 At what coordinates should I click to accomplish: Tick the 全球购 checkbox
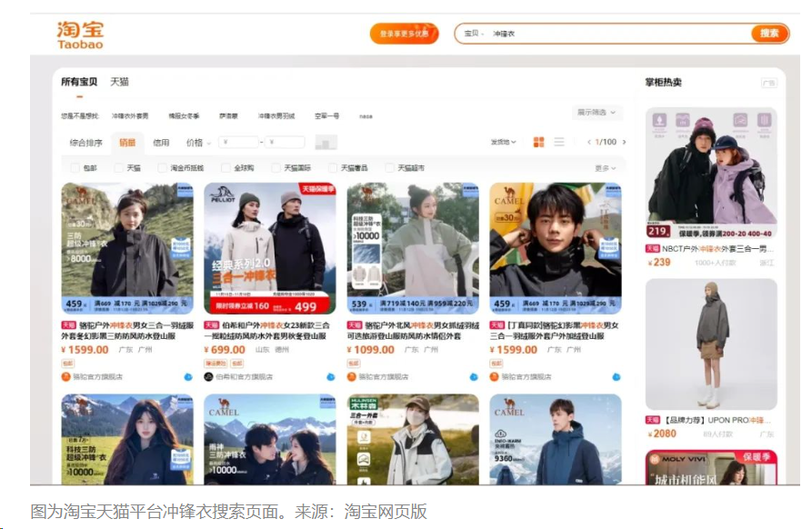tap(226, 168)
